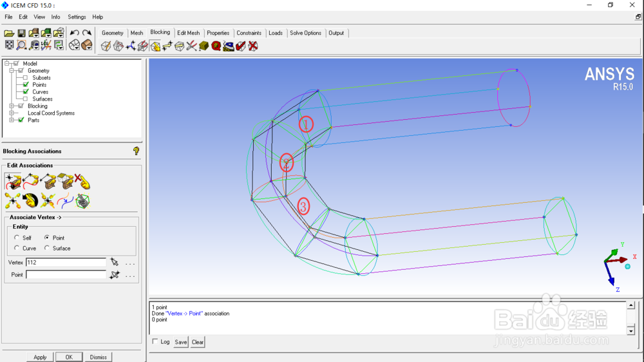Click the Update Associations icon
644x362 pixels.
13,200
